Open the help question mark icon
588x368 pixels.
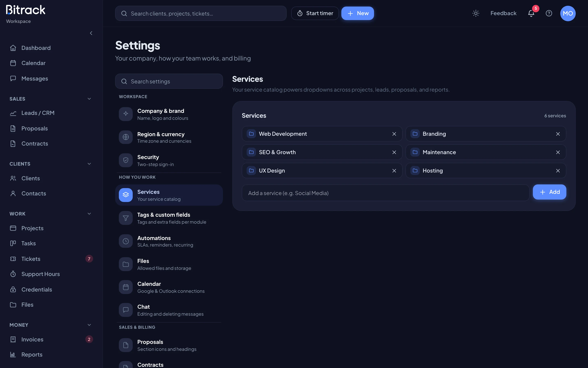[x=549, y=13]
